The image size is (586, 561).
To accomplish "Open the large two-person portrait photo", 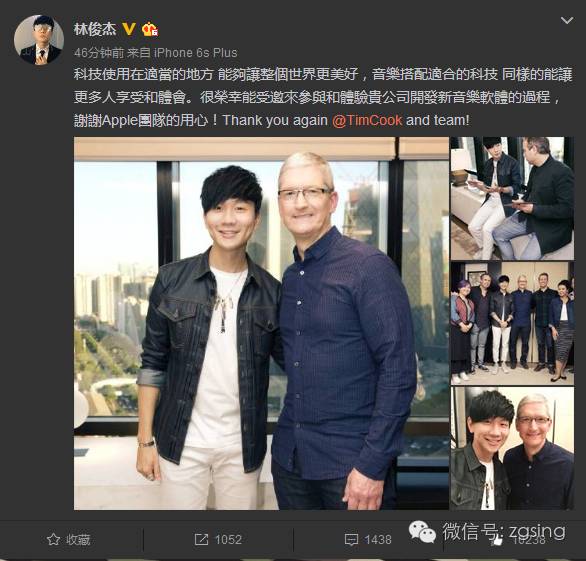I will 261,323.
